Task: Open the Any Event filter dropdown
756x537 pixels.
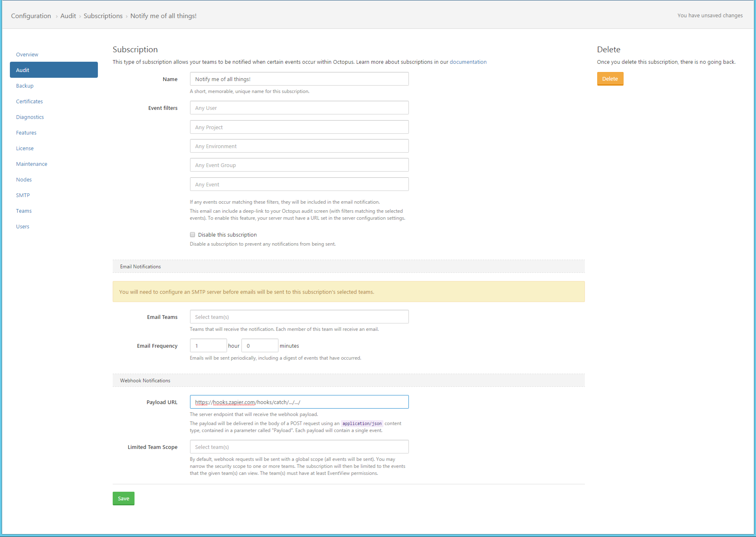Action: tap(299, 184)
